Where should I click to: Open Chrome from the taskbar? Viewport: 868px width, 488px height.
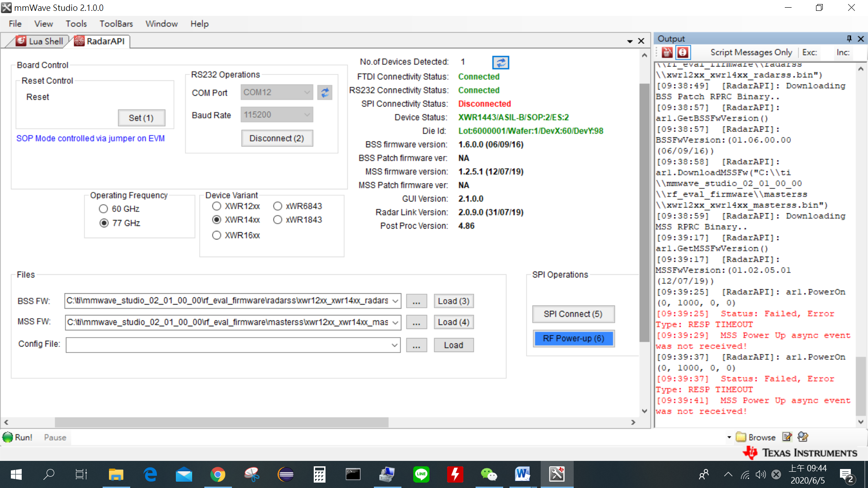click(x=217, y=474)
